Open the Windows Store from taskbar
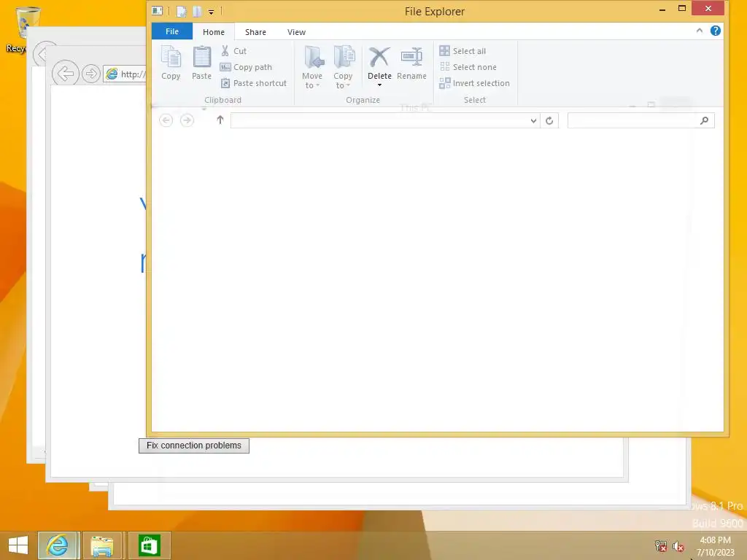The image size is (747, 560). [x=149, y=545]
